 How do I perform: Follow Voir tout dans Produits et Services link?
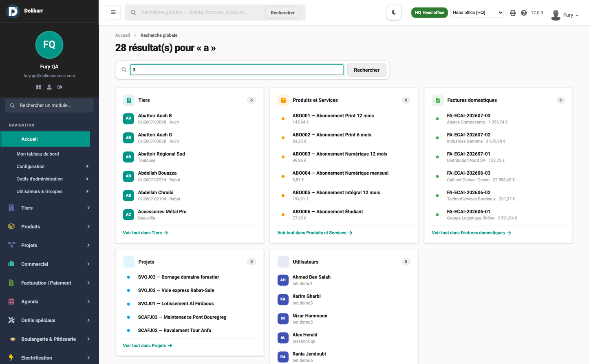click(x=315, y=233)
